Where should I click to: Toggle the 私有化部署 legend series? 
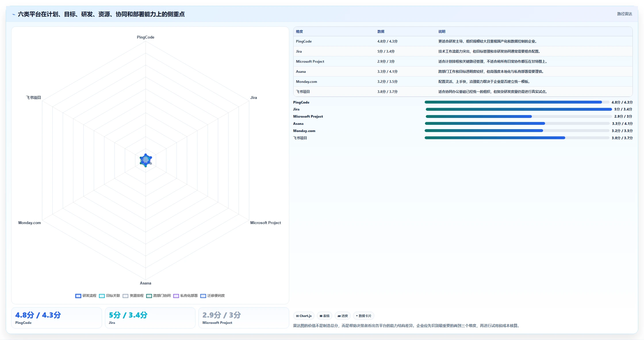coord(185,296)
